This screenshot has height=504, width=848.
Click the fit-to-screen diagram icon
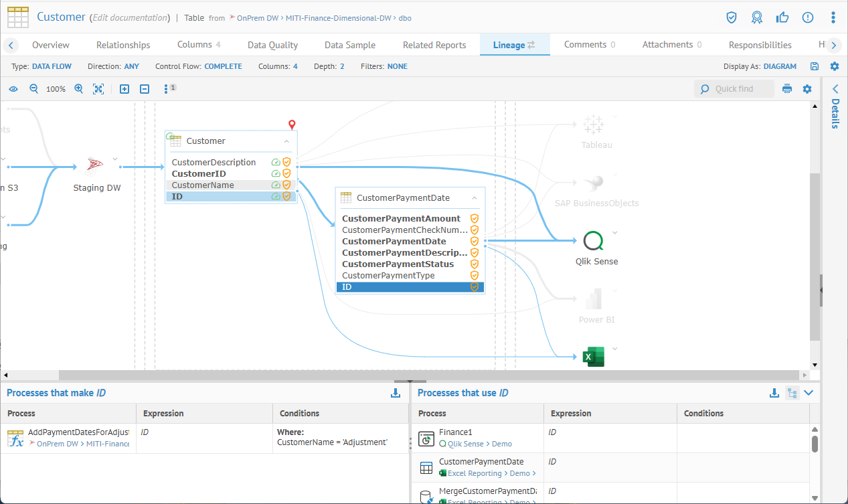click(x=98, y=89)
